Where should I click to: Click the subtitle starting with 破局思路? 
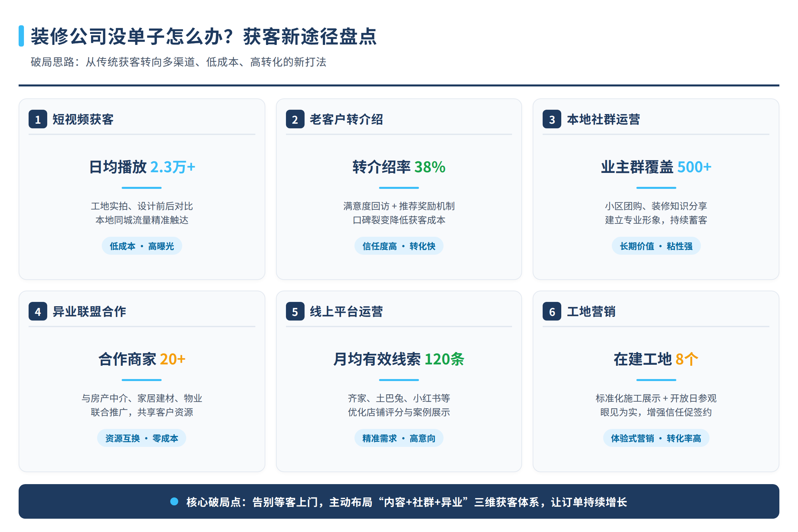(179, 62)
